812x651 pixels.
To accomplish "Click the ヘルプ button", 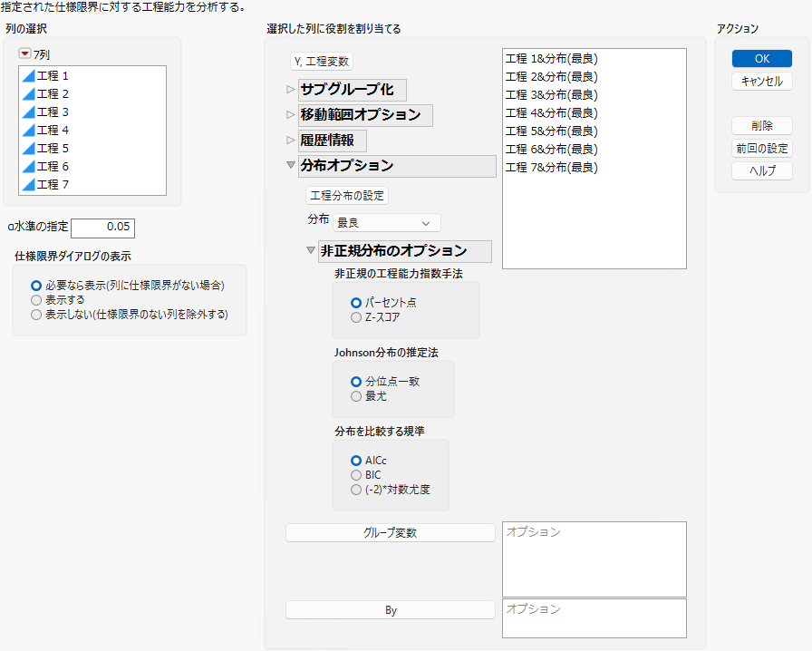I will [762, 171].
